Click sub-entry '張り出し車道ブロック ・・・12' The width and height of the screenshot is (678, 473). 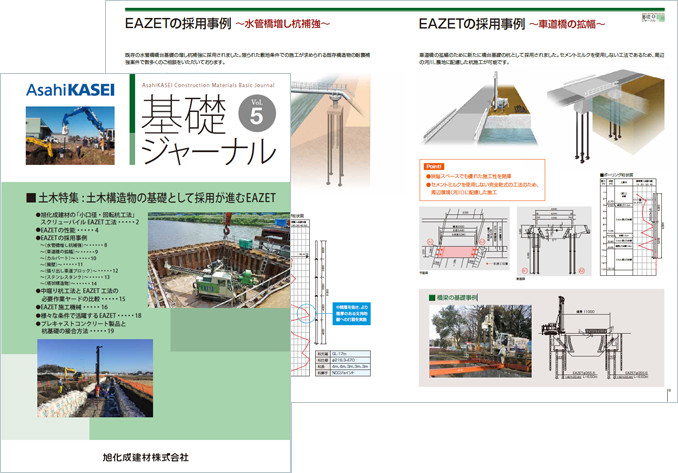pos(79,271)
